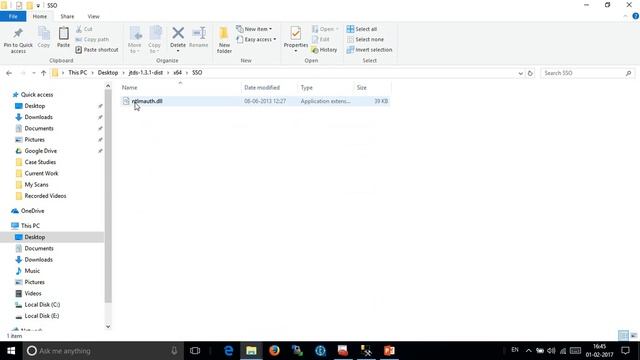Click Select none in ribbon

[x=365, y=39]
